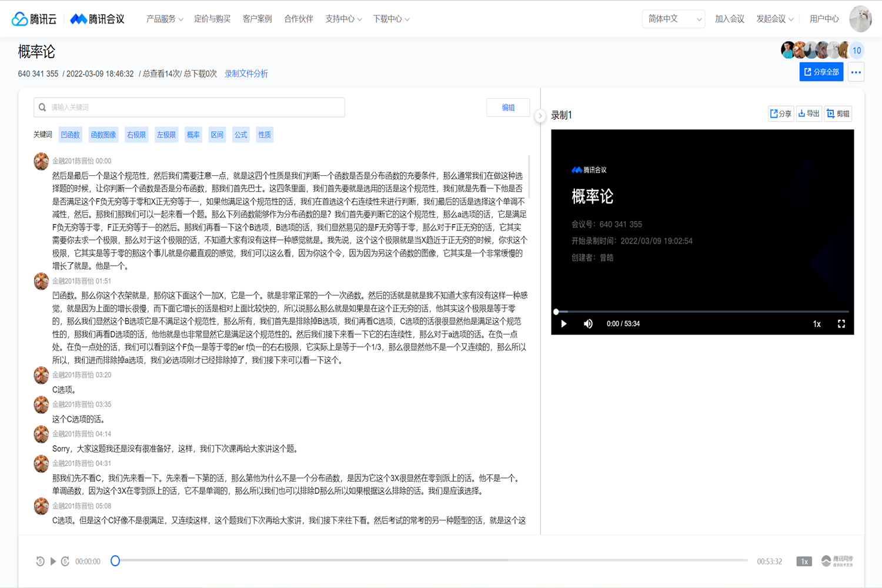This screenshot has width=882, height=588.
Task: Skip forward 5 seconds in bottom bar
Action: tap(65, 562)
